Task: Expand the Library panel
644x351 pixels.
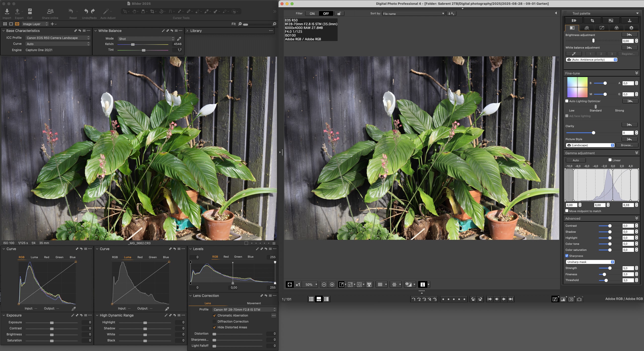Action: click(x=187, y=31)
